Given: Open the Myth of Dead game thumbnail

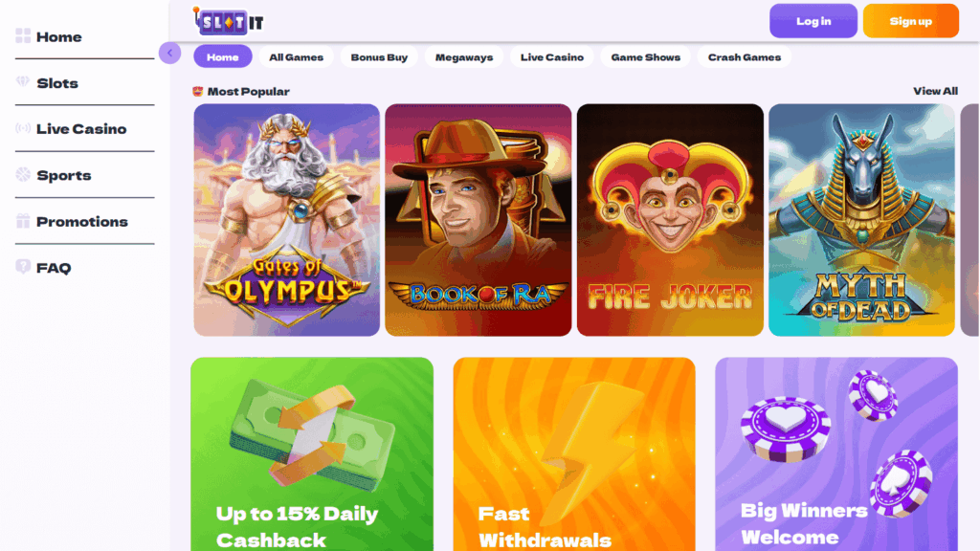Looking at the screenshot, I should pos(862,220).
